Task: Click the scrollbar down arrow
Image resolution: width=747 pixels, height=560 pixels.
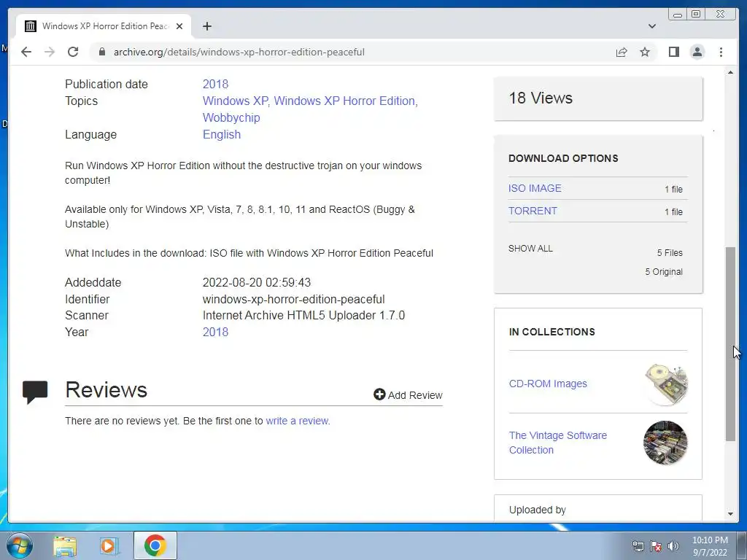Action: click(730, 514)
